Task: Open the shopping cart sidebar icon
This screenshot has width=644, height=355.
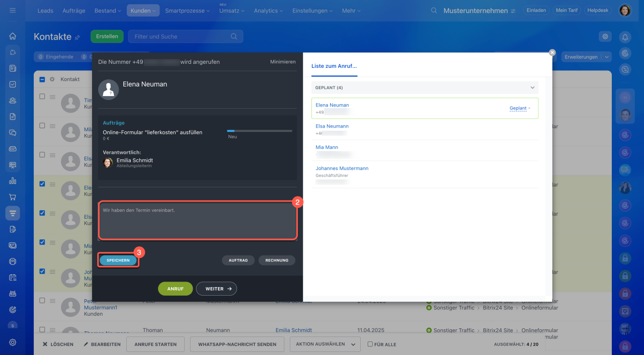Action: click(x=13, y=197)
